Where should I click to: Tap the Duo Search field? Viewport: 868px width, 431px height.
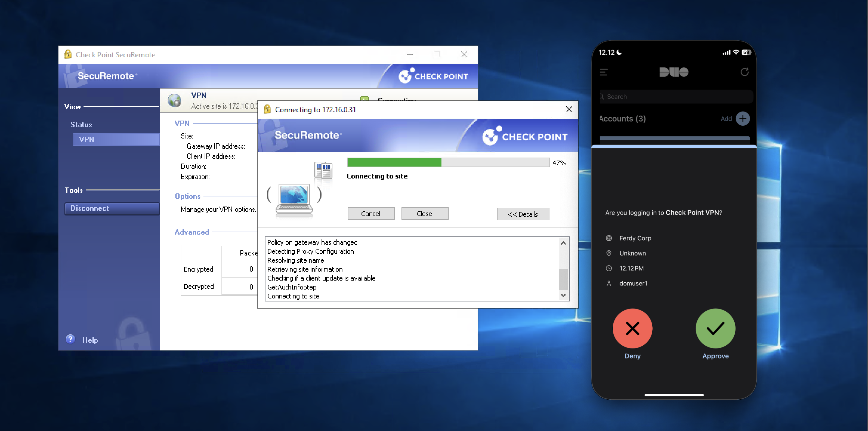point(676,97)
